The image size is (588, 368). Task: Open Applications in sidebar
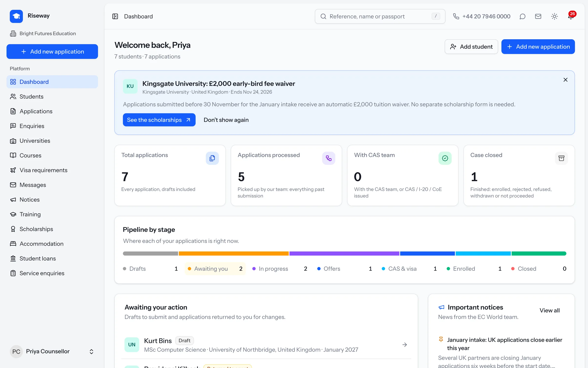pos(52,111)
